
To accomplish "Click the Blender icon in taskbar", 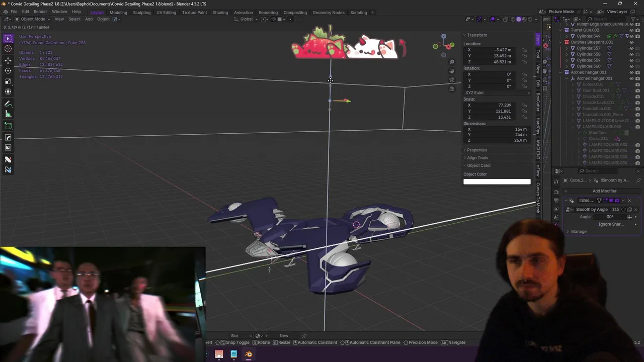I will coord(249,354).
